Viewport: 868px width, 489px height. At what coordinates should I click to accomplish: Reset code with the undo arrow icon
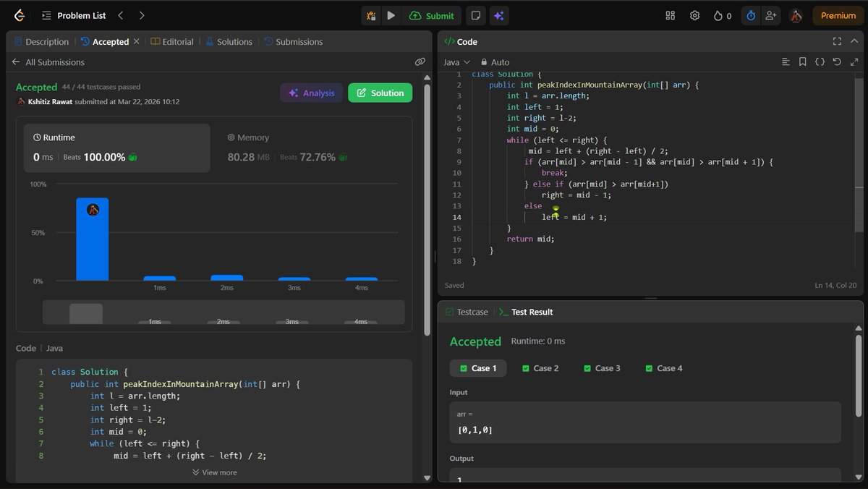click(837, 62)
